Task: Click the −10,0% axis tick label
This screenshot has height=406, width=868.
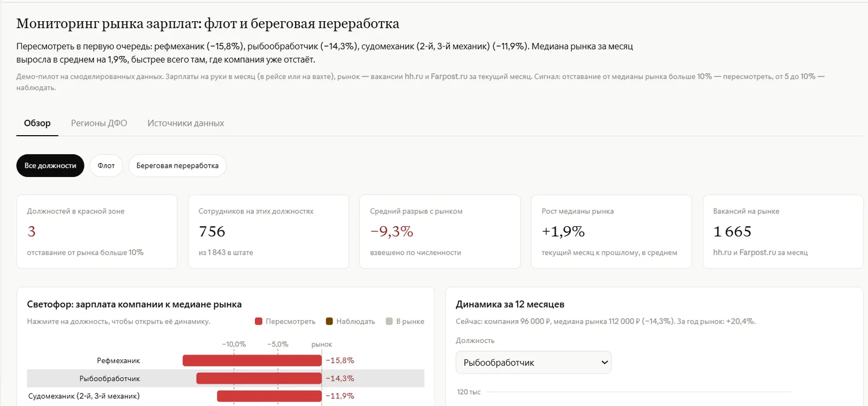Action: [234, 344]
